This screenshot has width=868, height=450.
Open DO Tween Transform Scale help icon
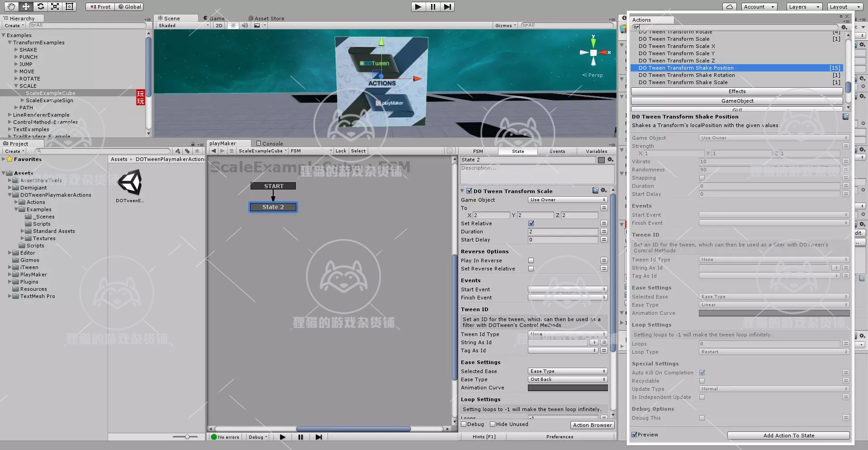point(595,191)
